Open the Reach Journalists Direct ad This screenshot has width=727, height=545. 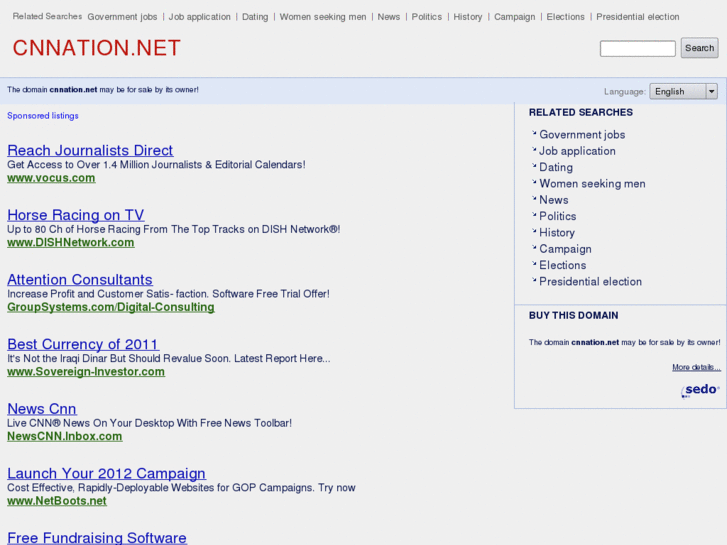coord(90,150)
